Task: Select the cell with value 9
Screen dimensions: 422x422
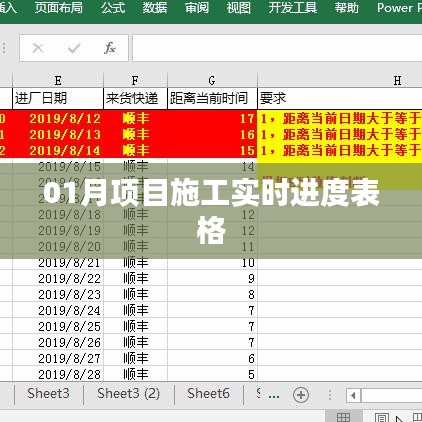Action: click(212, 278)
